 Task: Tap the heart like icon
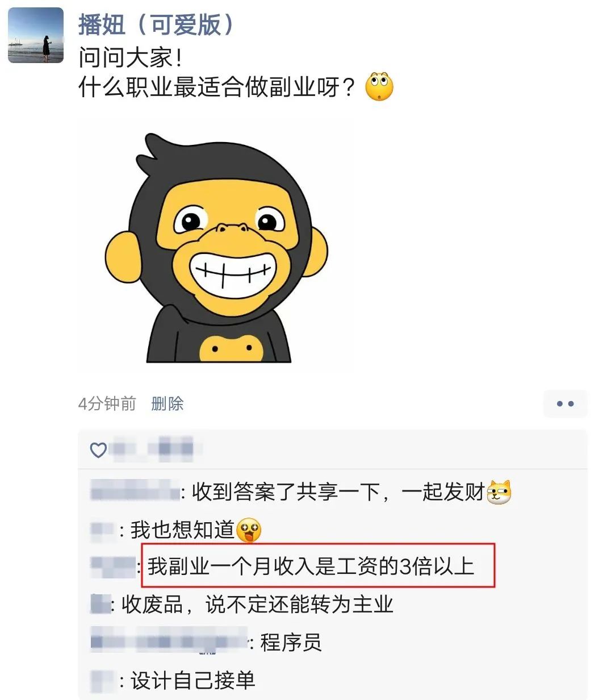[x=99, y=450]
